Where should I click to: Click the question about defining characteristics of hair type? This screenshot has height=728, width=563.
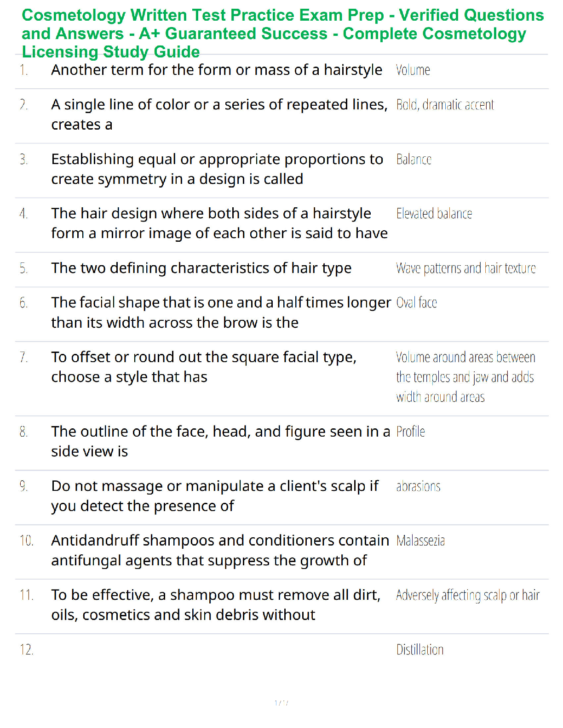point(201,268)
